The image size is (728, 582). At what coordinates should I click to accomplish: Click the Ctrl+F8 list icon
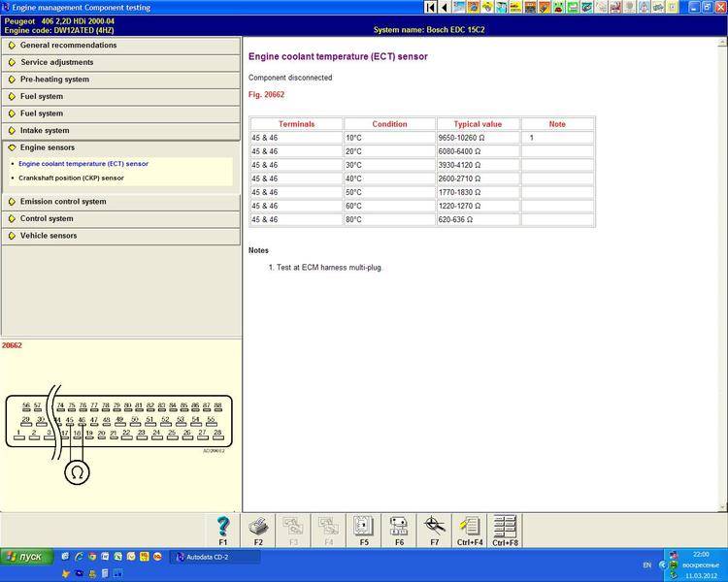[505, 527]
